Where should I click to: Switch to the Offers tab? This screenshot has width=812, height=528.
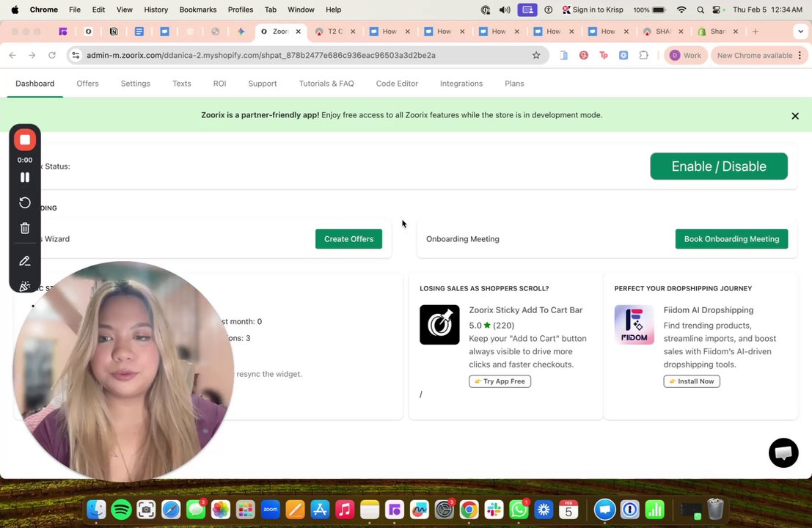coord(87,84)
